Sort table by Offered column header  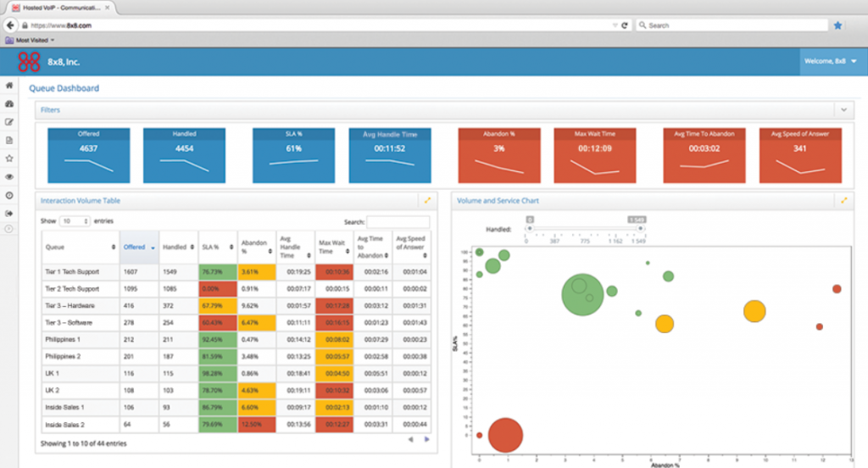pyautogui.click(x=139, y=247)
